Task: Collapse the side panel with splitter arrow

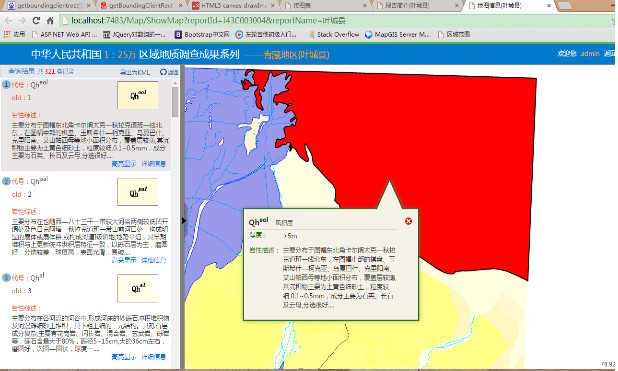Action: click(x=184, y=220)
